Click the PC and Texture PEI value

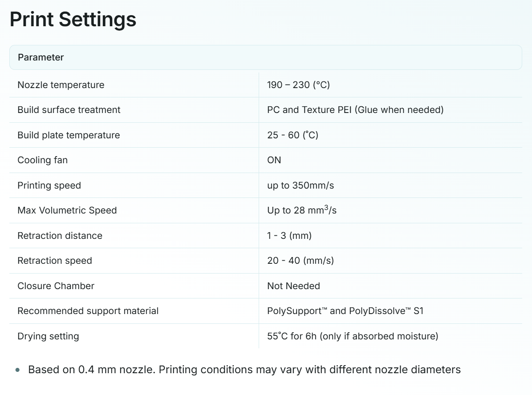coord(355,110)
